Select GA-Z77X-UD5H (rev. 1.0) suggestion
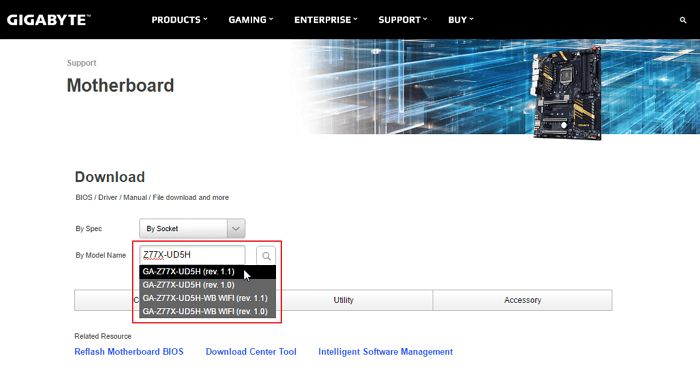The image size is (700, 368). coord(208,285)
